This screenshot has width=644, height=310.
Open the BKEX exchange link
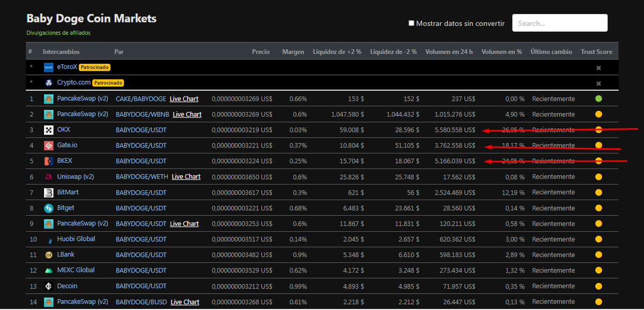pos(65,161)
